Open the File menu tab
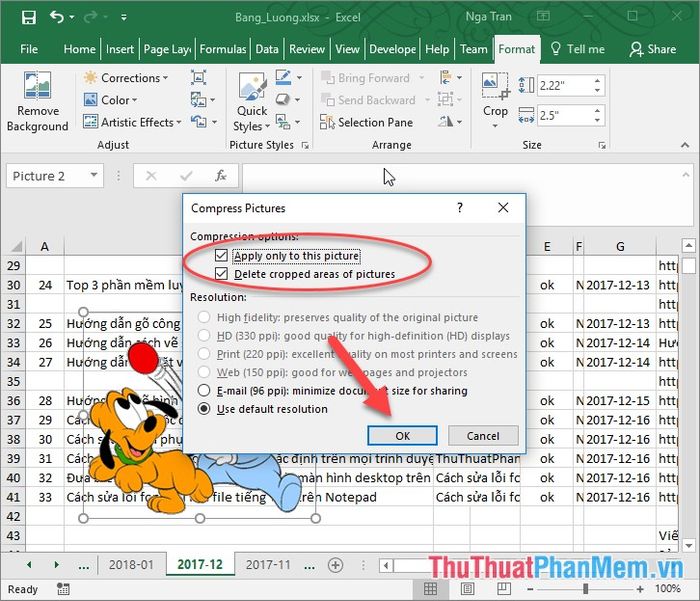 (29, 49)
